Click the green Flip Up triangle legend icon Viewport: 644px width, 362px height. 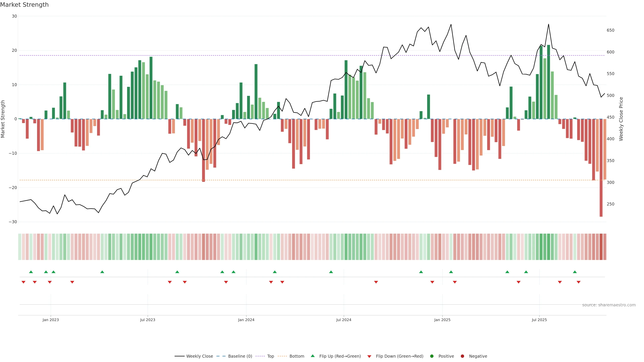312,356
